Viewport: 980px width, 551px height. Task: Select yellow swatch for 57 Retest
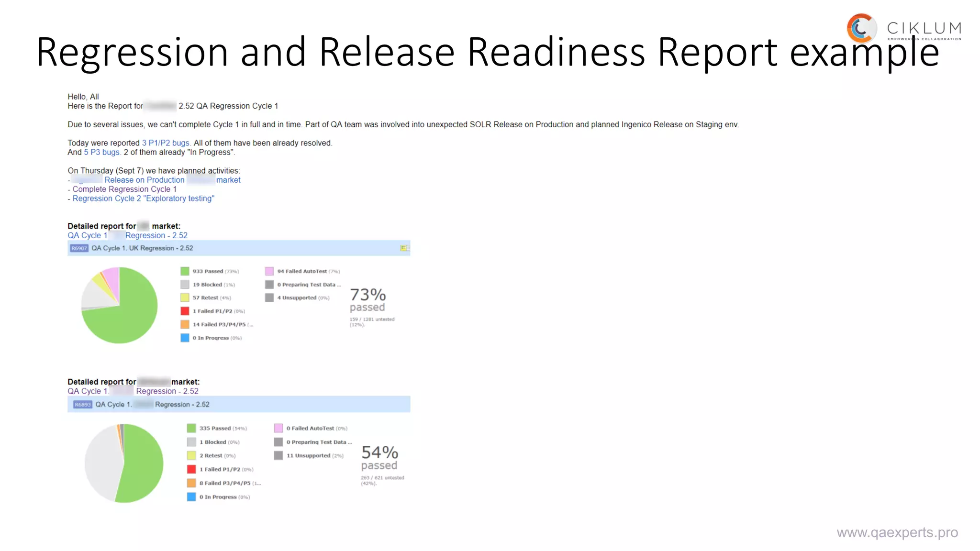coord(185,298)
